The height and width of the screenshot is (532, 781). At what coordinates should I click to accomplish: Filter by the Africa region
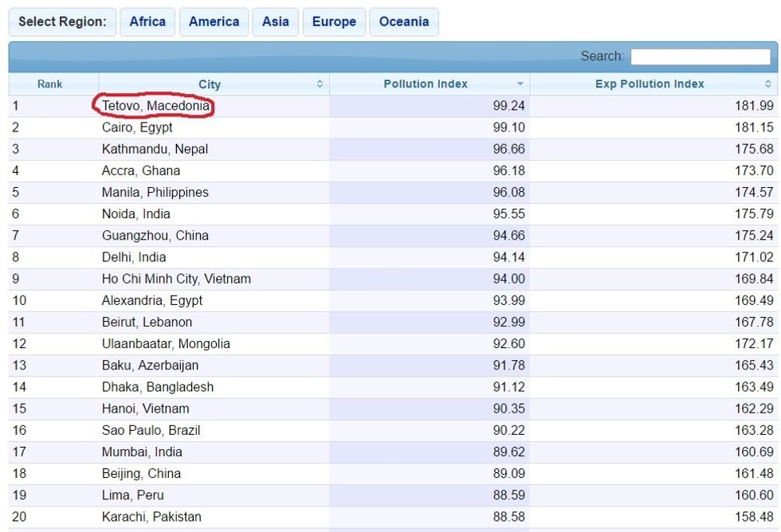147,22
